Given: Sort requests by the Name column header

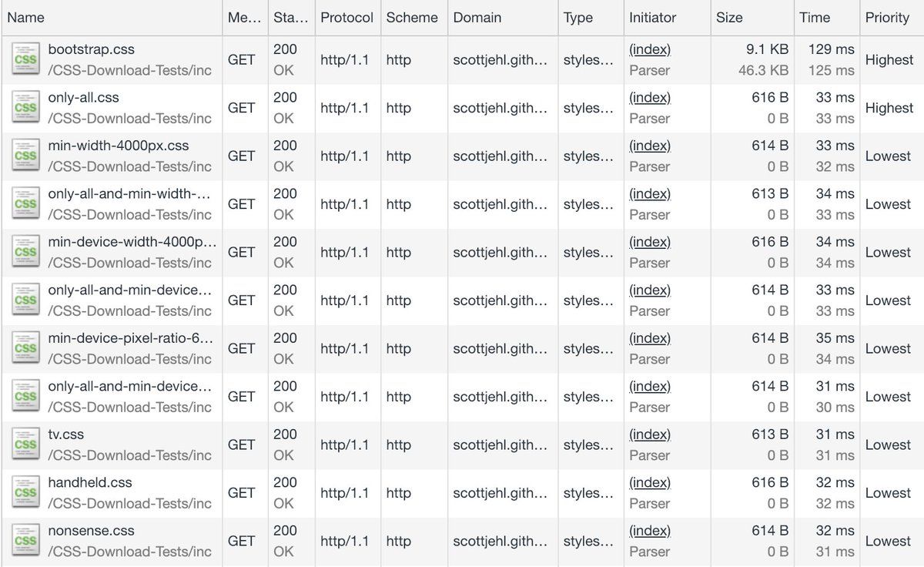Looking at the screenshot, I should tap(26, 18).
